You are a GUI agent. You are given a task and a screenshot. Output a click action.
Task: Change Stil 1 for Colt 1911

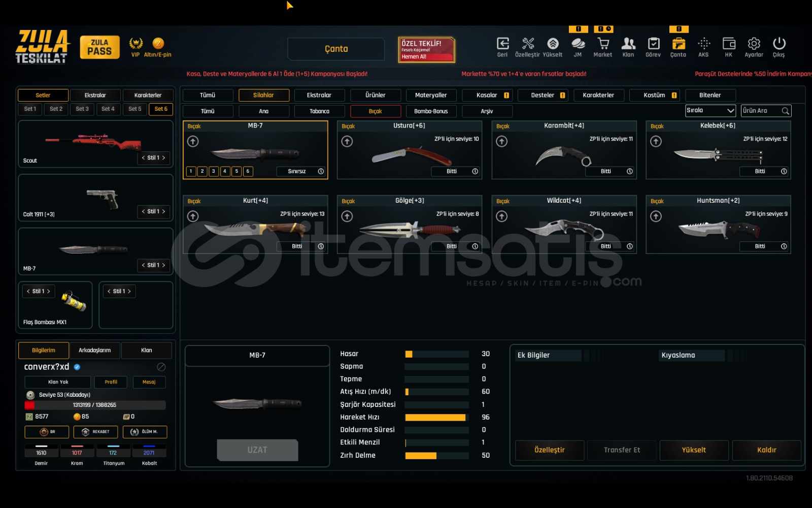[153, 211]
